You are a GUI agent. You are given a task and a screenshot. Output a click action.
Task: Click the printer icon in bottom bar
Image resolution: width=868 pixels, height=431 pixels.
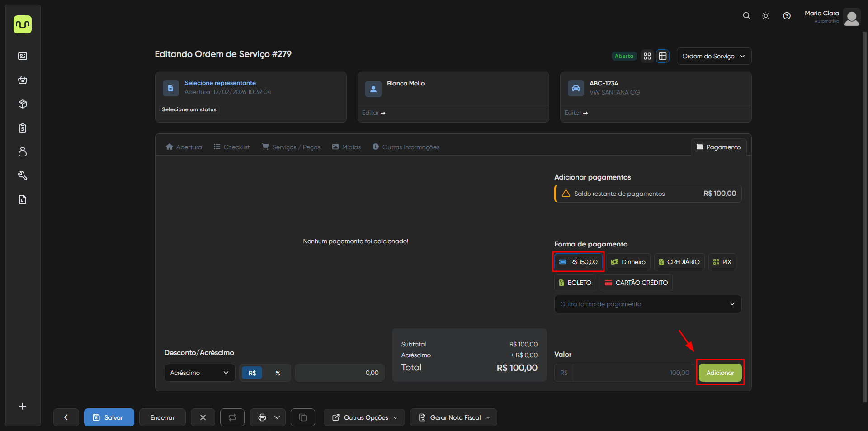point(262,417)
